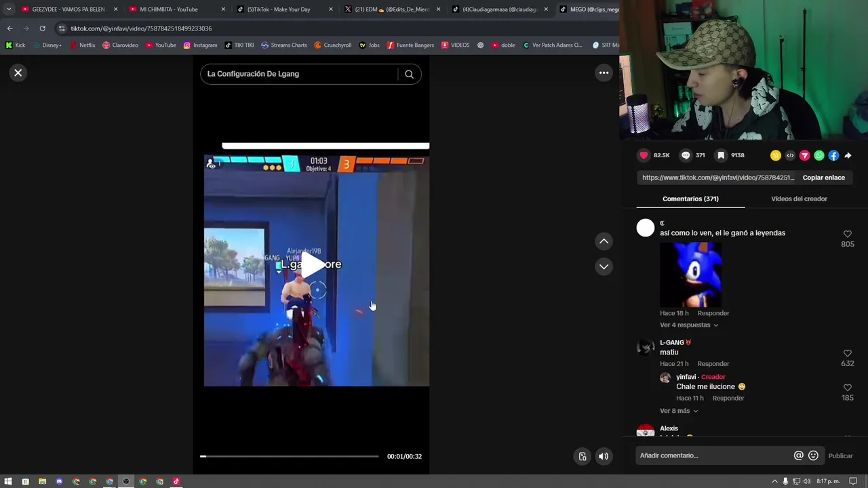Like the video with the heart icon
868x488 pixels.
pyautogui.click(x=644, y=155)
